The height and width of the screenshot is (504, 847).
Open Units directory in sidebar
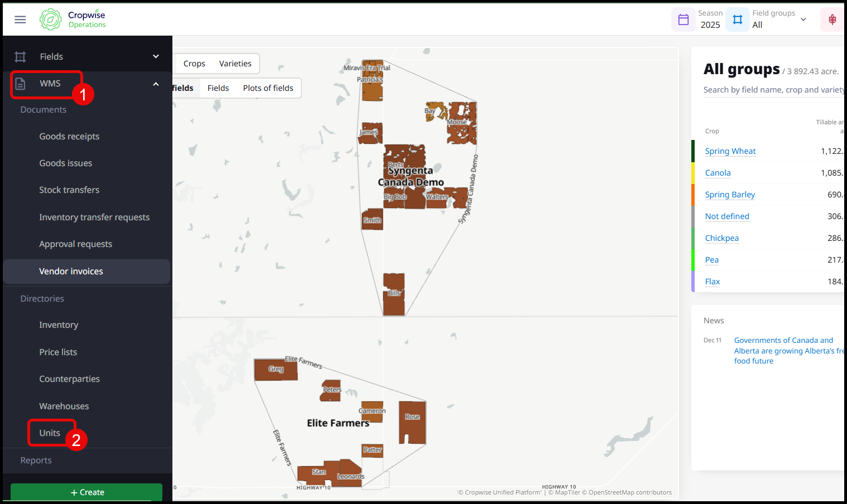pos(50,433)
